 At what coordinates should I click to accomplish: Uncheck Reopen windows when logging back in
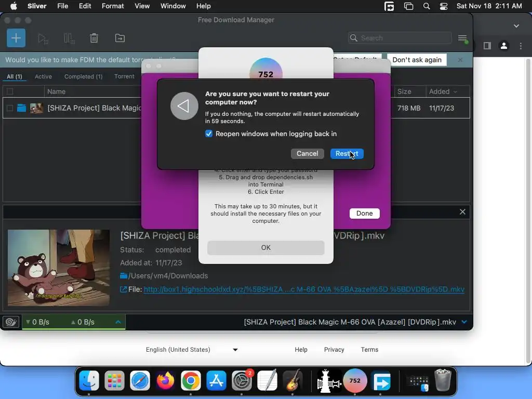click(209, 134)
